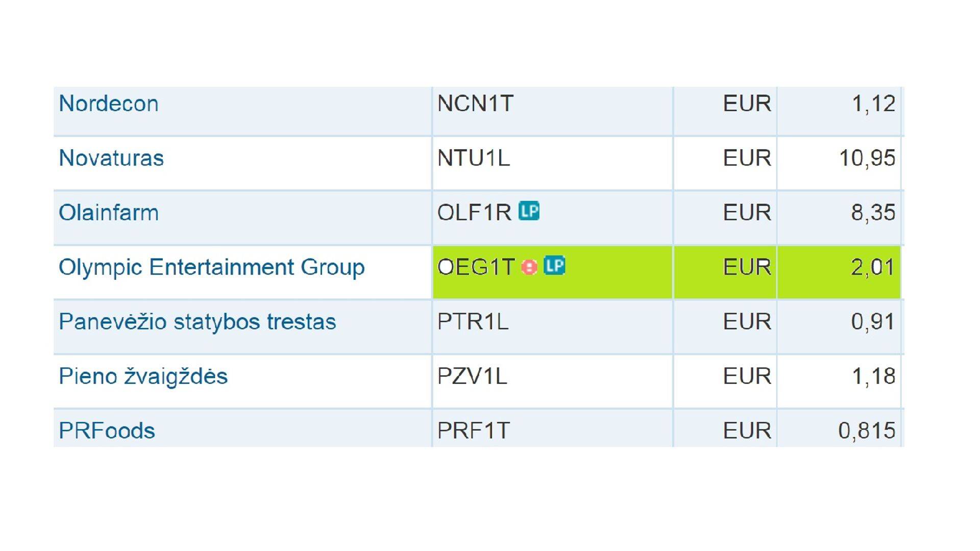Click the LP icon beside OLF1R

click(x=529, y=211)
